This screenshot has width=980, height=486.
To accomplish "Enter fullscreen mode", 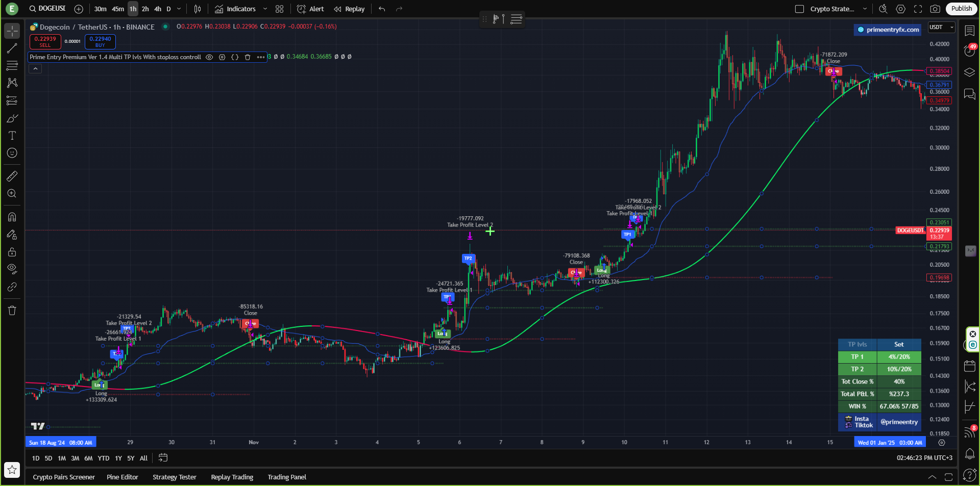I will tap(918, 9).
